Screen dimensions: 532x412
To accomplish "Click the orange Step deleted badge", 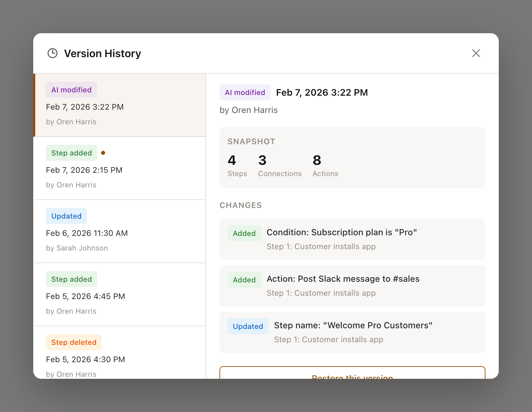I will 73,342.
